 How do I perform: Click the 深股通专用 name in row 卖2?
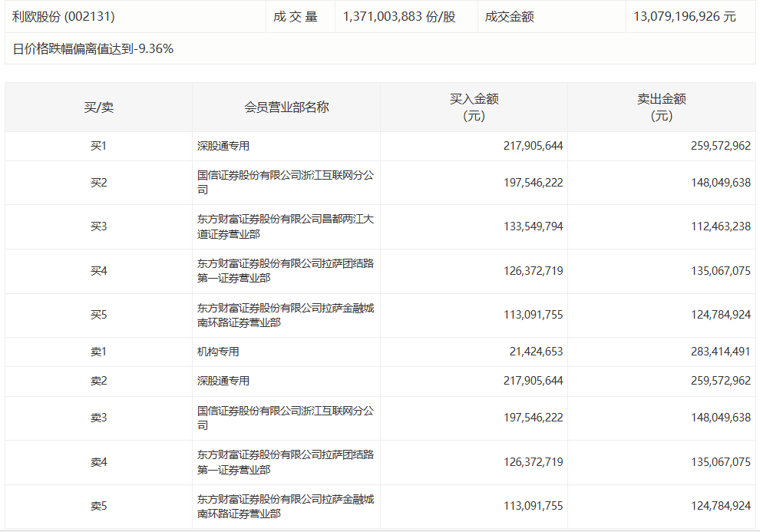pyautogui.click(x=223, y=381)
